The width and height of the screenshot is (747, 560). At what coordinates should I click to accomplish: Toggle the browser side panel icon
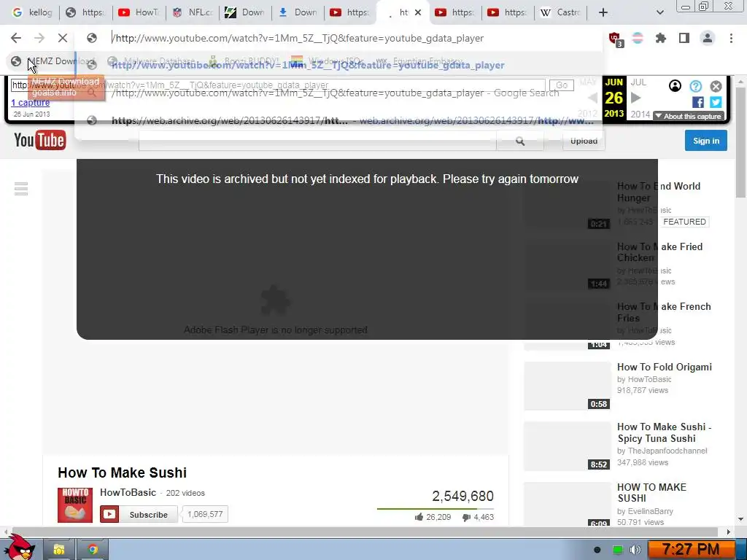[x=684, y=38]
